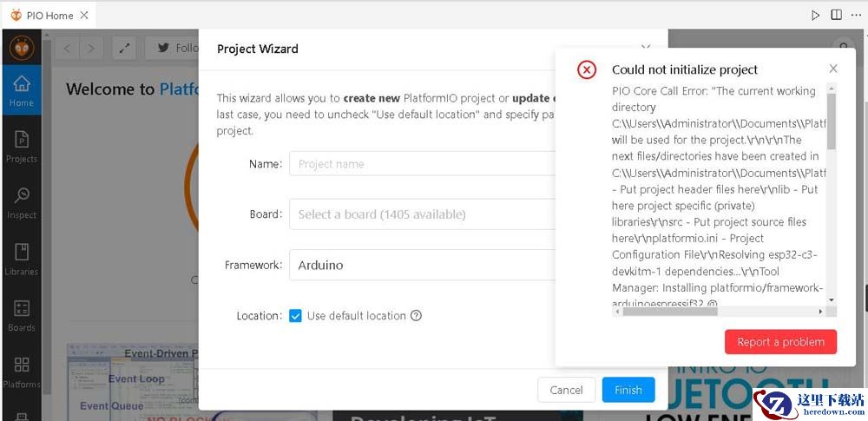Click the scroll down arrow in error message

click(x=832, y=299)
